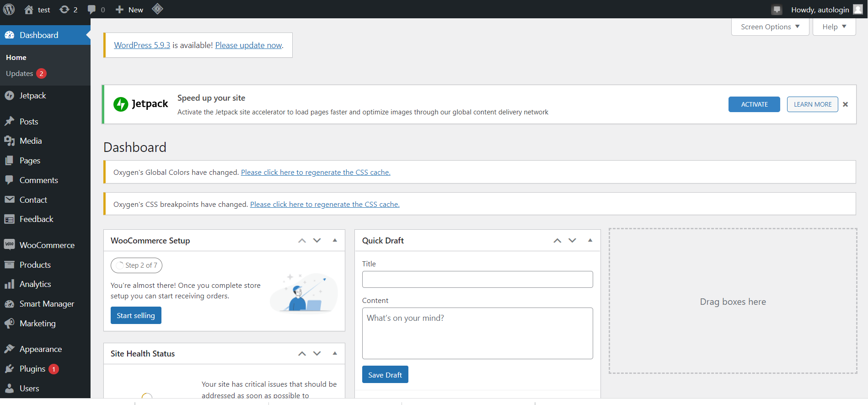Toggle the WooCommerce Setup panel collapse
This screenshot has width=868, height=405.
click(x=335, y=240)
